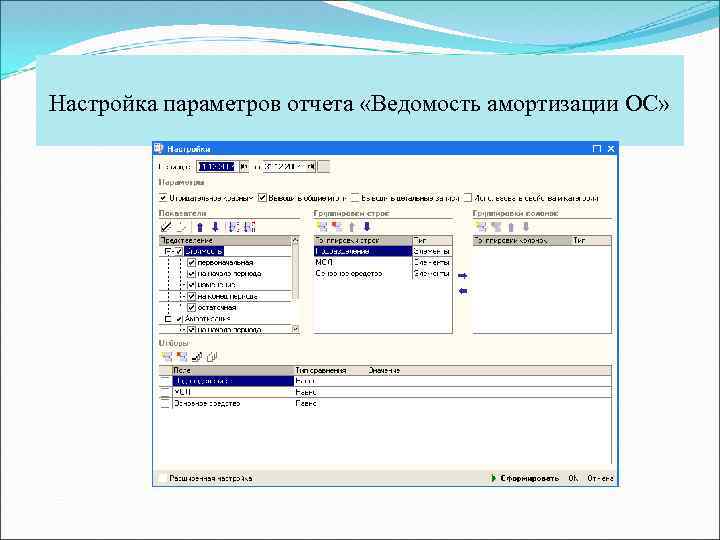
Task: Add a row grouping in Группировки строк
Action: click(322, 226)
